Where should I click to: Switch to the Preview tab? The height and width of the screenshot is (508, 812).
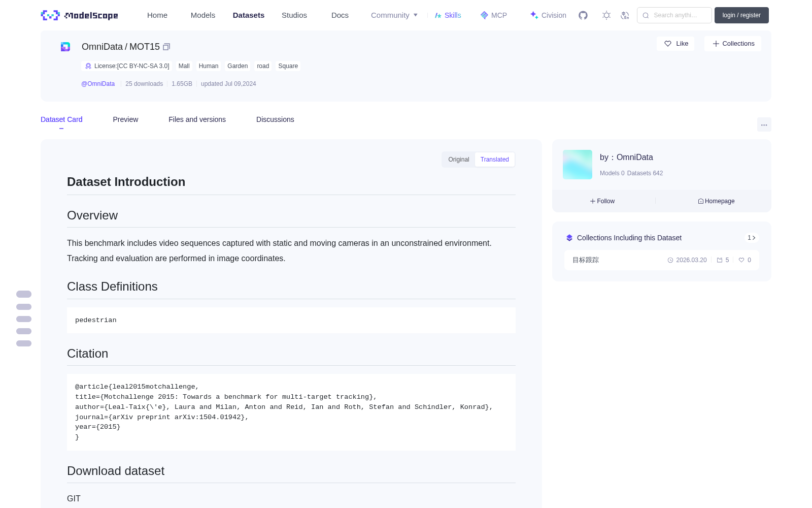coord(125,119)
